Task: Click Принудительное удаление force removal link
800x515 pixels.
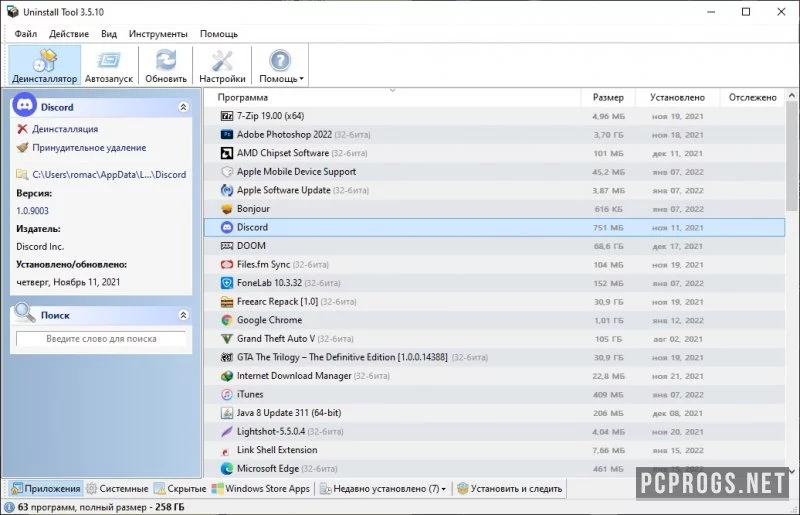Action: 89,148
